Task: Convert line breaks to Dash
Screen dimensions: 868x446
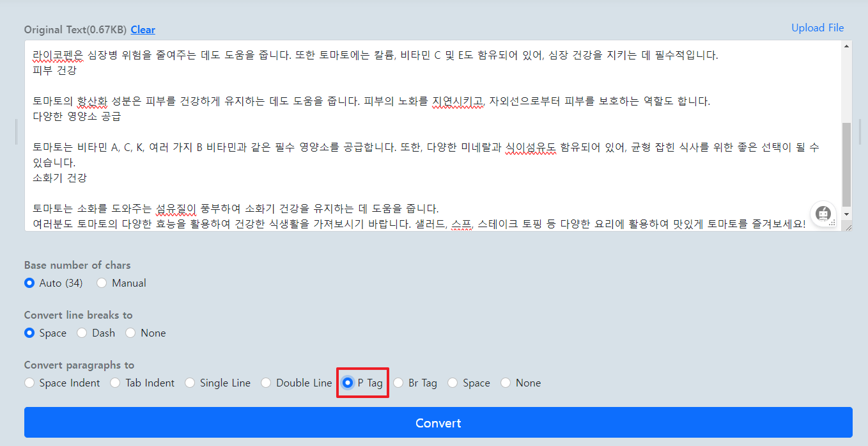Action: (82, 333)
